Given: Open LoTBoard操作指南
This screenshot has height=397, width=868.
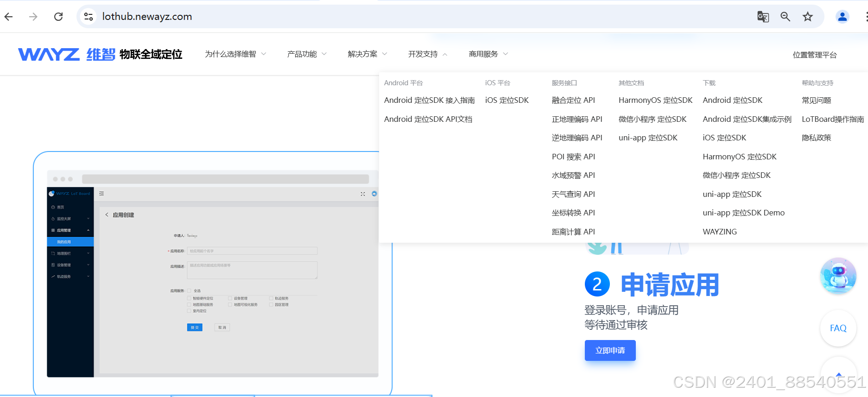Looking at the screenshot, I should [x=833, y=119].
